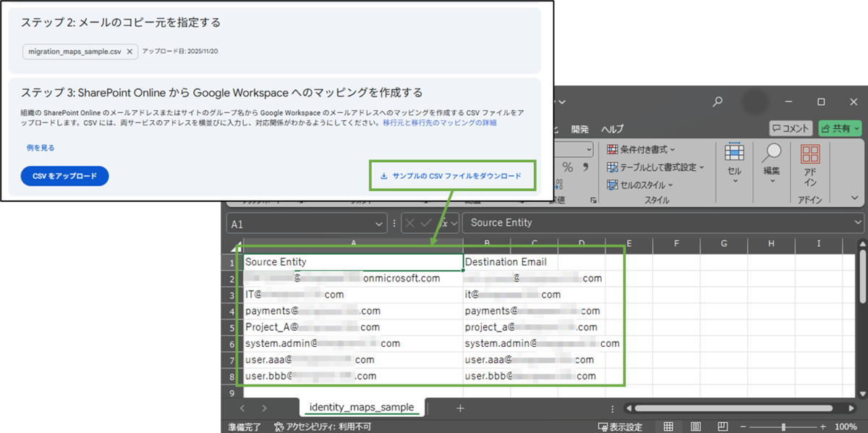Open the '例を見る' link
The image size is (868, 433).
click(x=41, y=148)
